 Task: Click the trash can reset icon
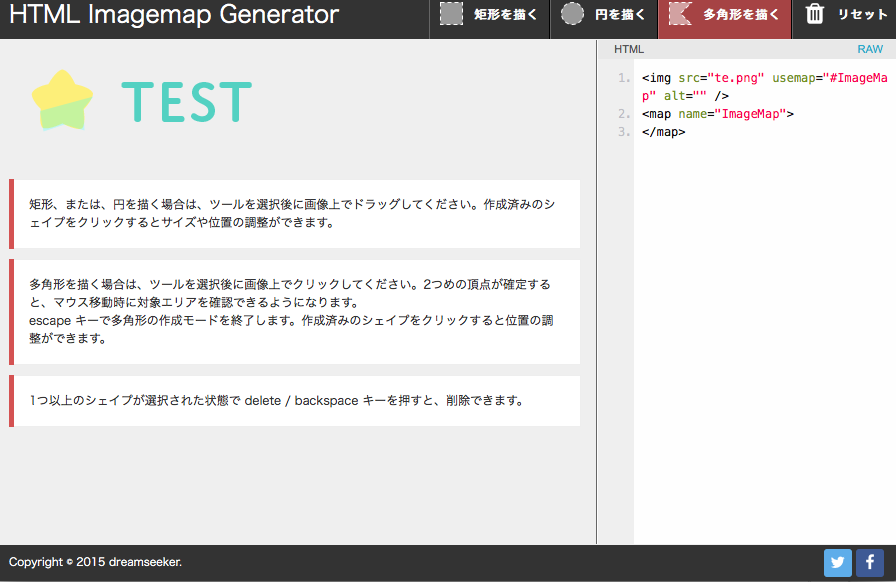point(814,14)
